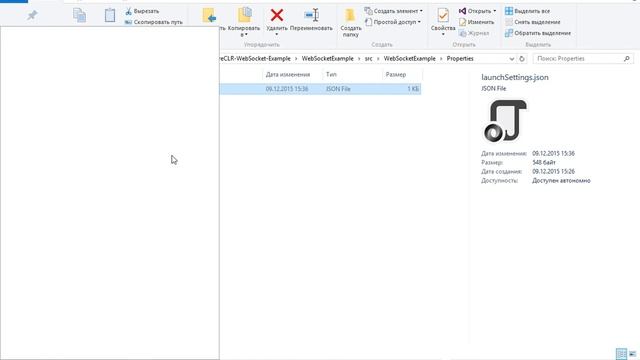The width and height of the screenshot is (640, 360).
Task: Sort by Тип column header
Action: click(x=331, y=75)
